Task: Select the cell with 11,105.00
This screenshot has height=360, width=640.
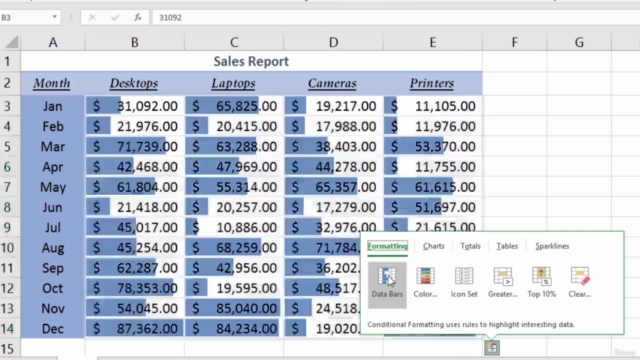Action: (x=433, y=106)
